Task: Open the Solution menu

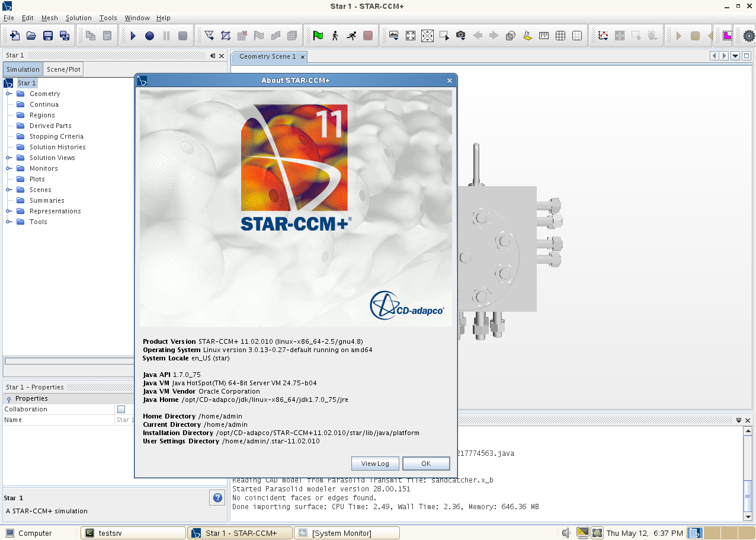Action: coord(78,18)
